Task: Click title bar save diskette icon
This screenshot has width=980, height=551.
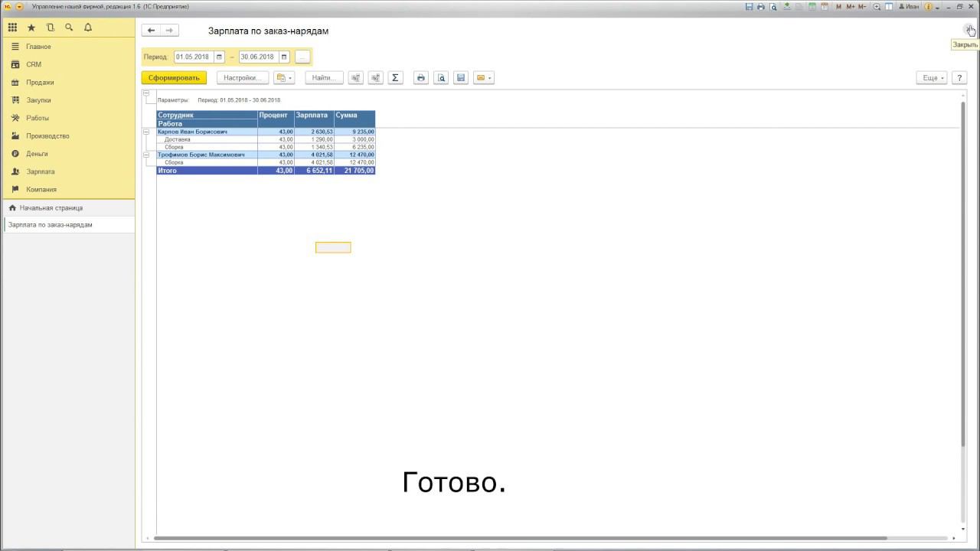Action: 749,6
